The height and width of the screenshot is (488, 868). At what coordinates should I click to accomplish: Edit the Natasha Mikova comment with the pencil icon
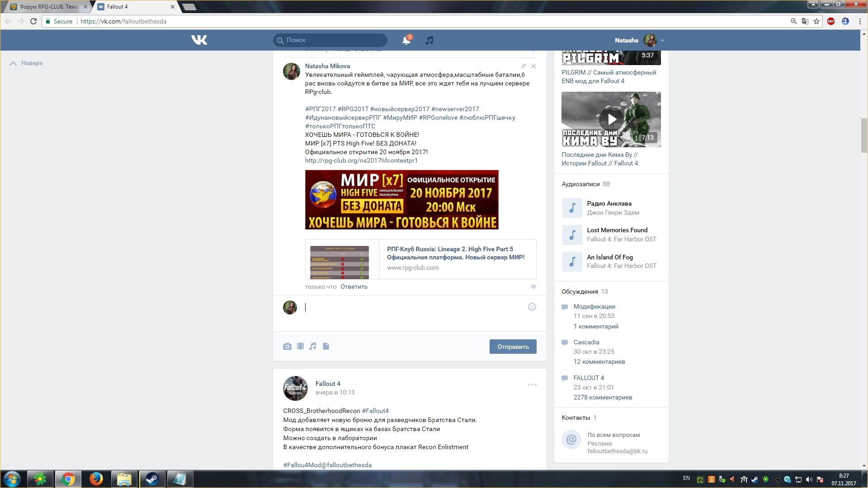coord(523,66)
